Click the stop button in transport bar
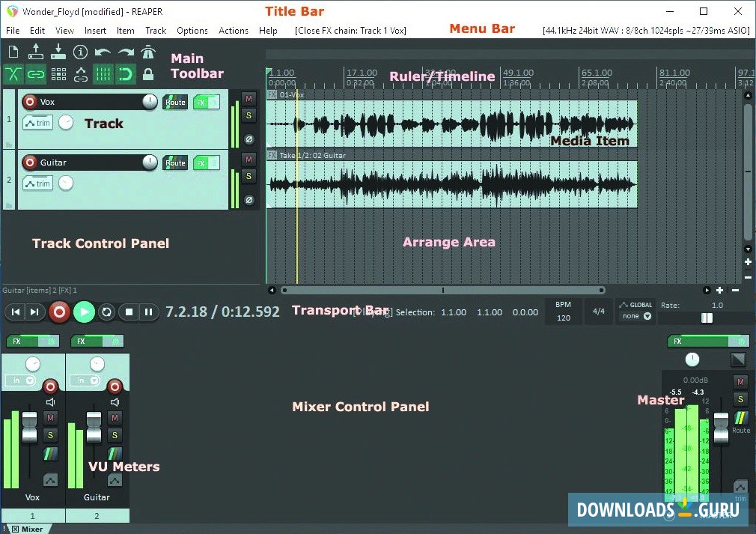756x534 pixels. pyautogui.click(x=129, y=312)
